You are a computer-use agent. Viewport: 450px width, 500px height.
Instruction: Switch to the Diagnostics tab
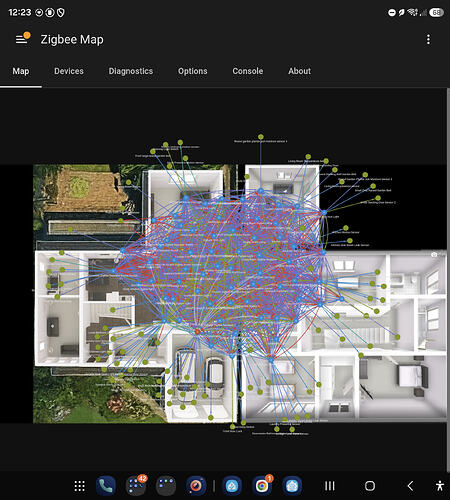131,71
